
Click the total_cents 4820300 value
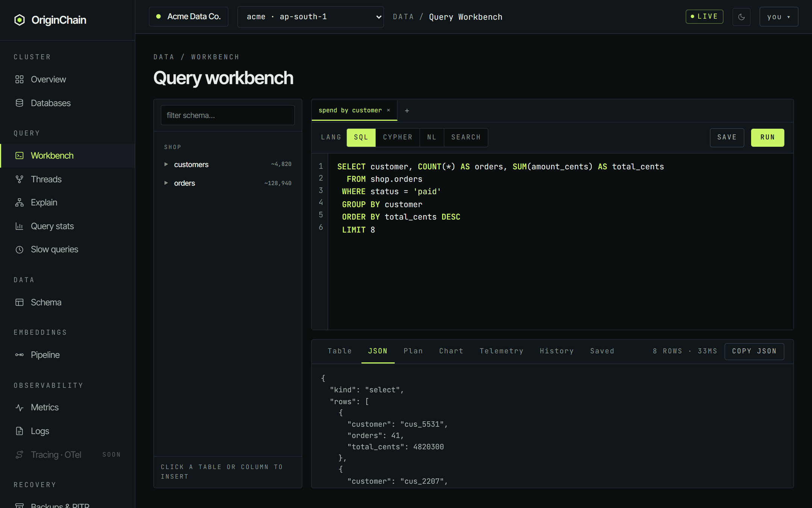pos(428,447)
